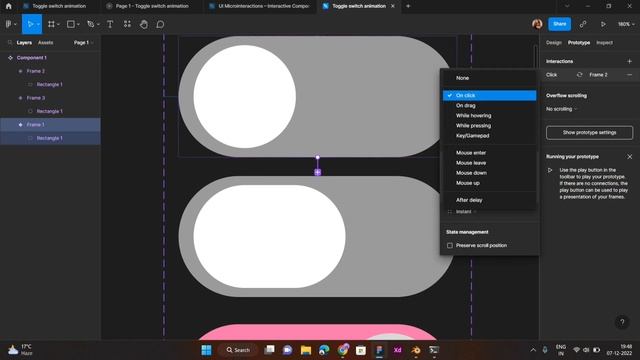Choose Mouse leave trigger option
This screenshot has width=640, height=360.
(x=489, y=163)
